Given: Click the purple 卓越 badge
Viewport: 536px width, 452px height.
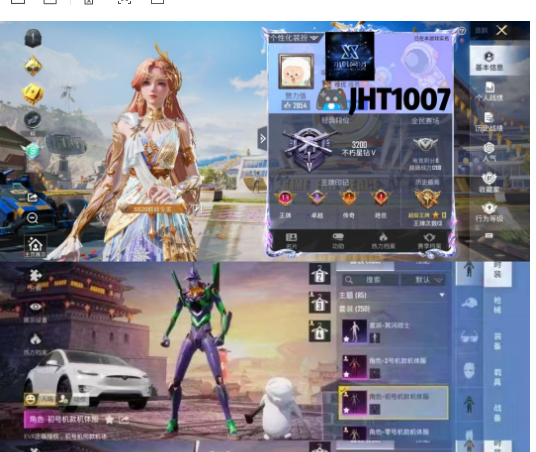Looking at the screenshot, I should pyautogui.click(x=317, y=198).
